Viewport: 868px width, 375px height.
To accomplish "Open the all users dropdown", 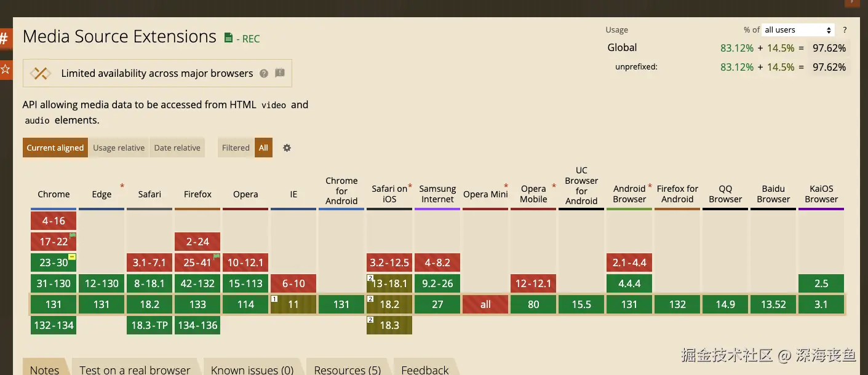I will point(798,30).
